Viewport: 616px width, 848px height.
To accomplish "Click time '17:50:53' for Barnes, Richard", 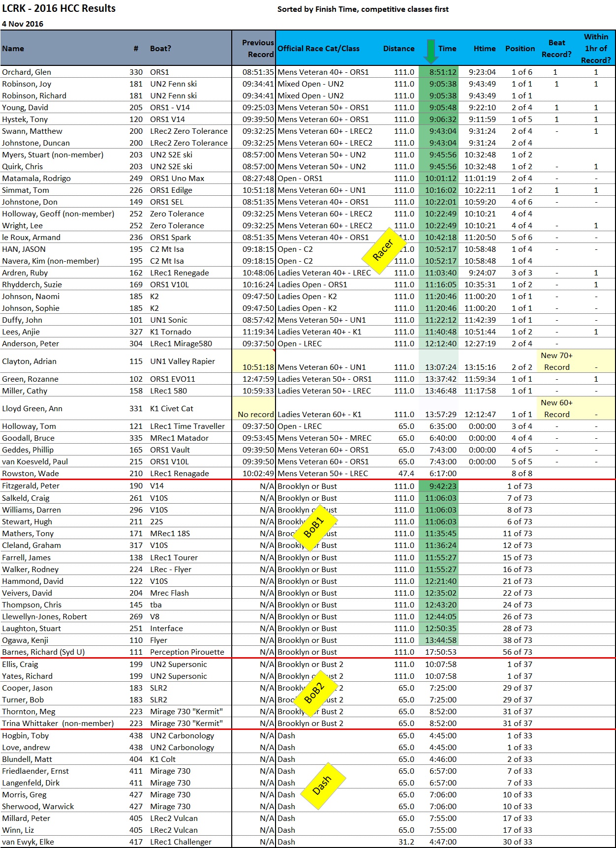I will coord(441,652).
